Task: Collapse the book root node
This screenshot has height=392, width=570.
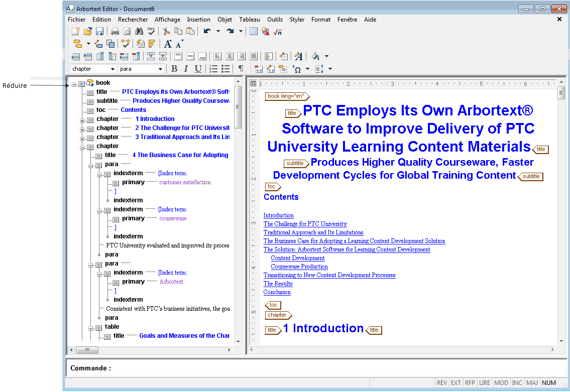Action: [x=73, y=84]
